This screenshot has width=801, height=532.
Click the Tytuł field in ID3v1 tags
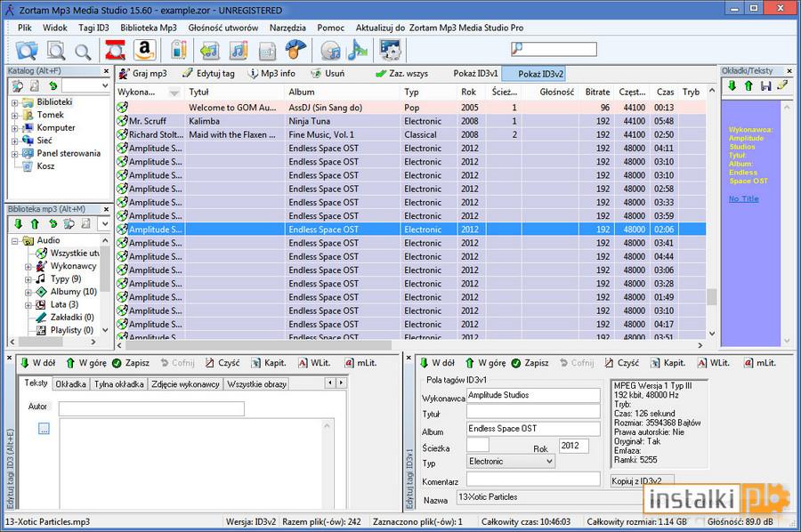point(533,412)
